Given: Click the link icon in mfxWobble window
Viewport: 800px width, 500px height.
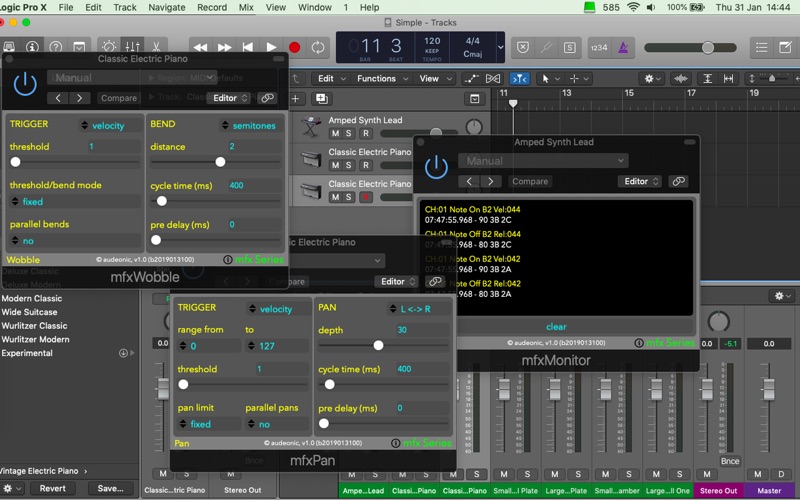Looking at the screenshot, I should tap(267, 98).
